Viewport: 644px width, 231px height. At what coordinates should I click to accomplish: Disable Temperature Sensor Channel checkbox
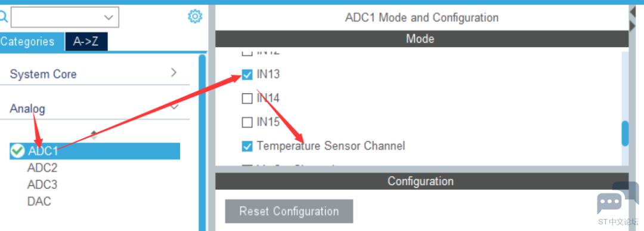click(247, 146)
